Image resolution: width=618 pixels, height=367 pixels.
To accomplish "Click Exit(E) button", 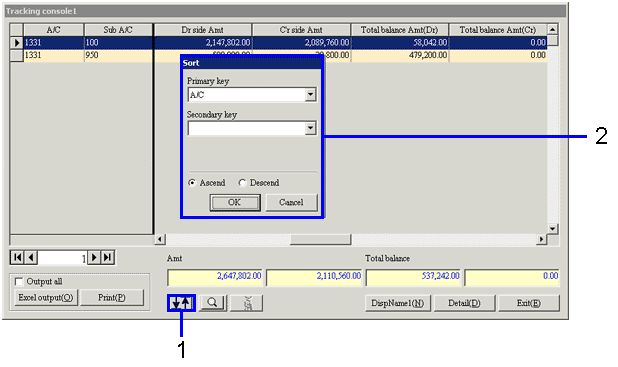I will pyautogui.click(x=529, y=303).
